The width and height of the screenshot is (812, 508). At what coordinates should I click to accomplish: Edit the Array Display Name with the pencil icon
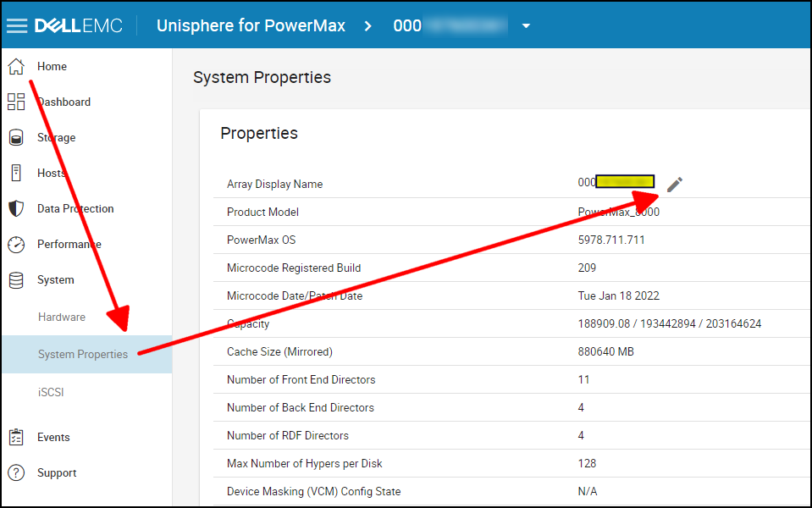pos(673,183)
